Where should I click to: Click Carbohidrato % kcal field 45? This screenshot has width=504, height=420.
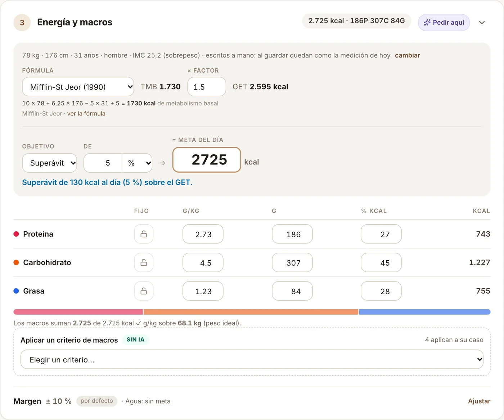(381, 262)
